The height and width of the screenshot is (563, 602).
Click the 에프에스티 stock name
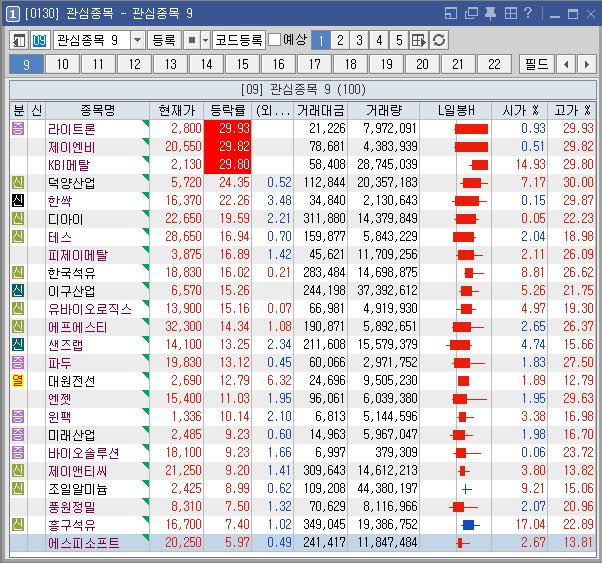coord(78,327)
